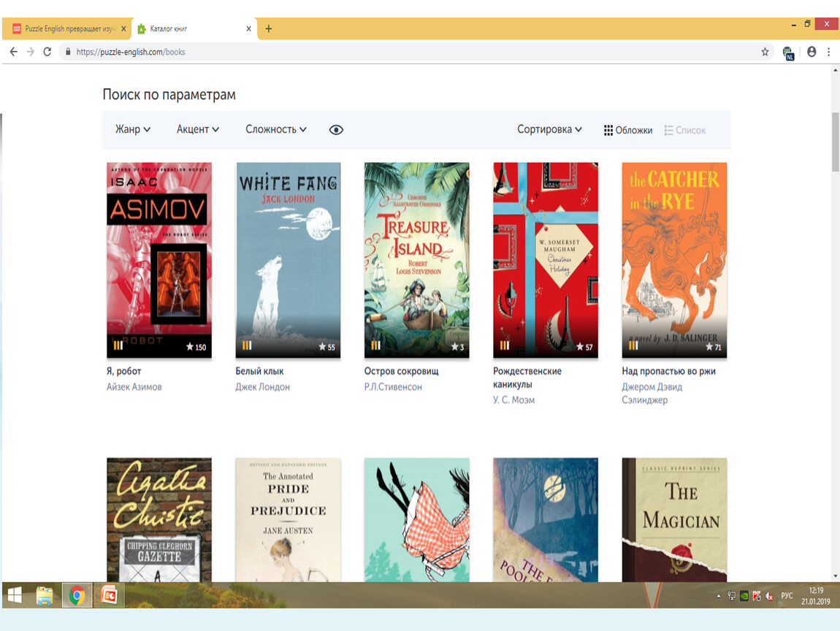840x631 pixels.
Task: Open the Chrome three-dot menu
Action: (828, 52)
